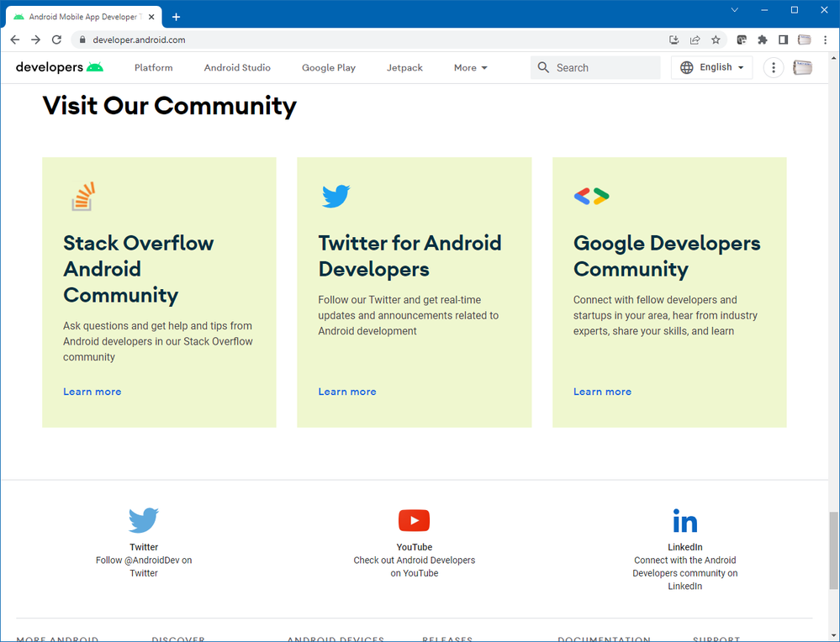Click the Stack Overflow logo icon

(x=83, y=197)
